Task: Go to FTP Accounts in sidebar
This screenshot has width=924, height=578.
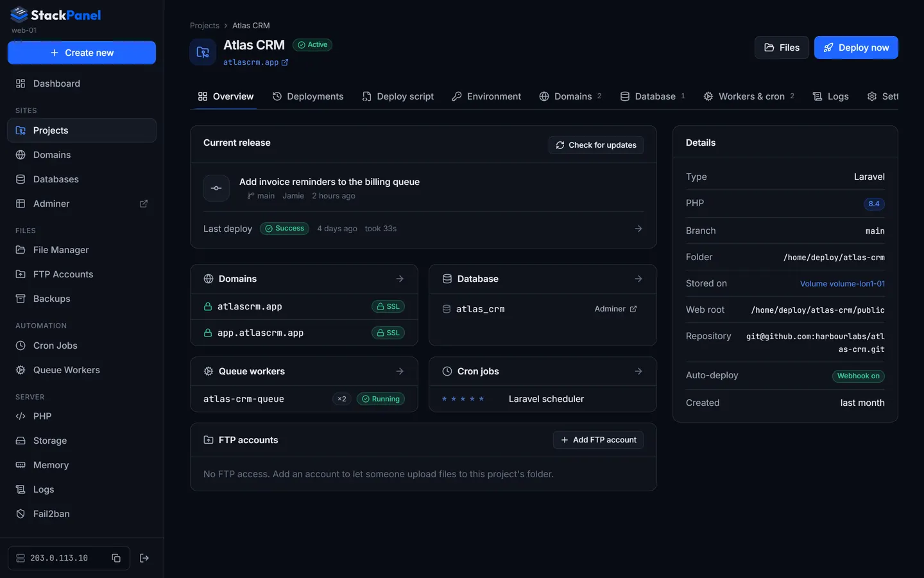Action: (x=81, y=274)
